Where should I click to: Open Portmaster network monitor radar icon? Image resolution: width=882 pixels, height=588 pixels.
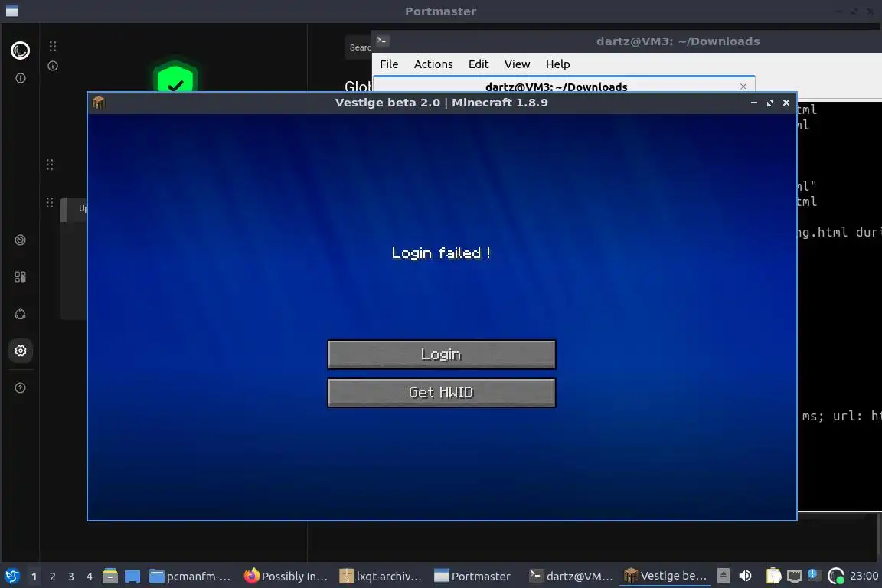[x=20, y=240]
